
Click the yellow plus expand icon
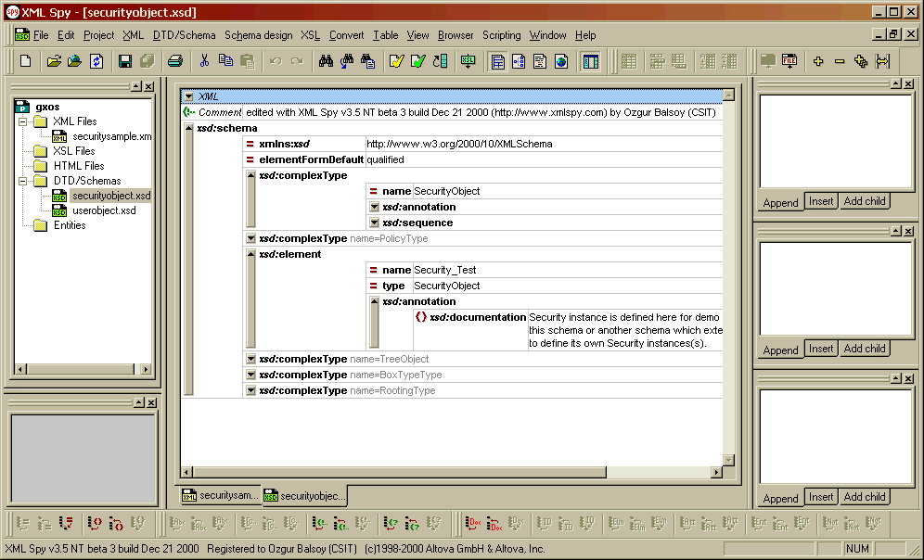coord(818,61)
